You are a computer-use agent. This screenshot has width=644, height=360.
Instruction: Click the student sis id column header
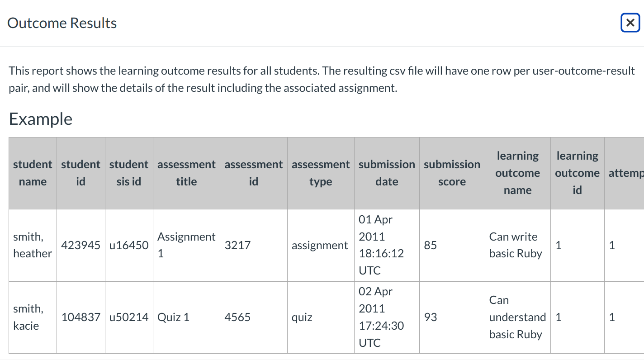[x=128, y=173]
